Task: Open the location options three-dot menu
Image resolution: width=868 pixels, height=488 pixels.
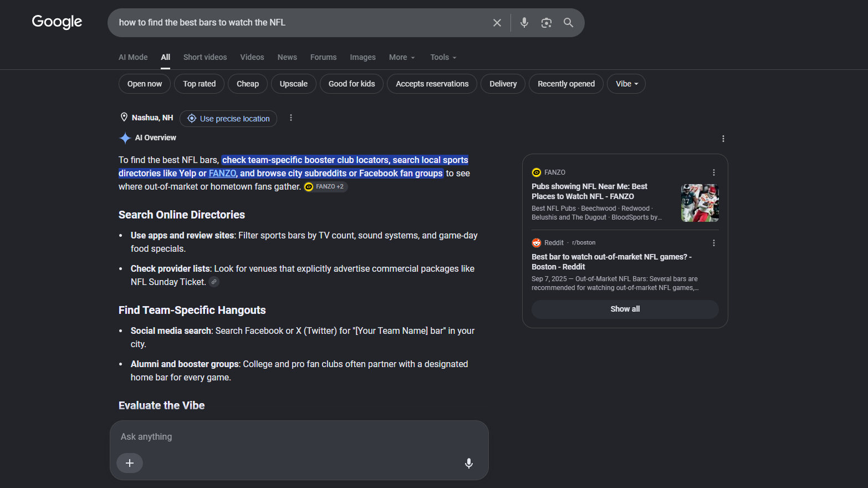Action: pyautogui.click(x=291, y=118)
